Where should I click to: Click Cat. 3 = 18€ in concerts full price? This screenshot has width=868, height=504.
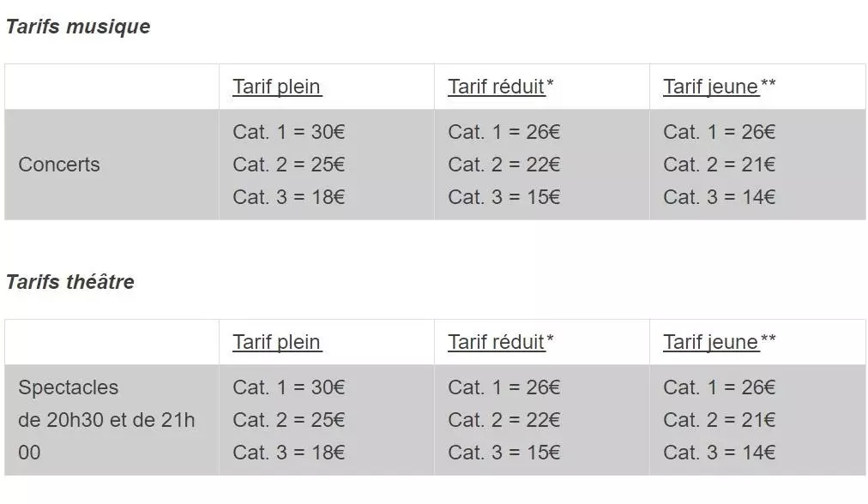coord(288,197)
